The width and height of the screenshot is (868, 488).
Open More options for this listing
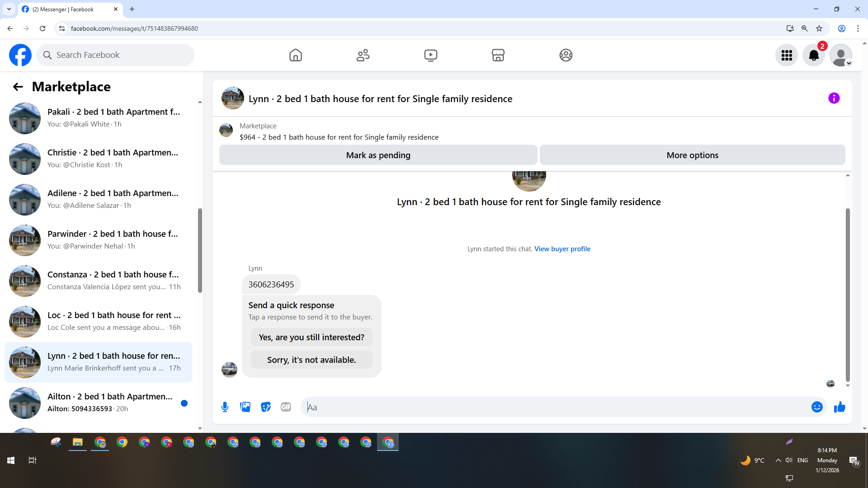[x=692, y=155]
